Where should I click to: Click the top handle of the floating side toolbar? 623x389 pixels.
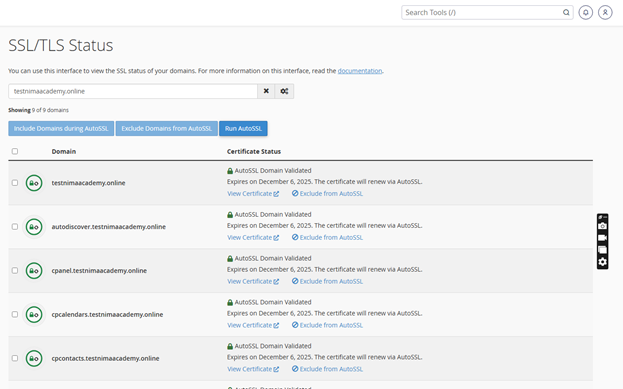(602, 217)
